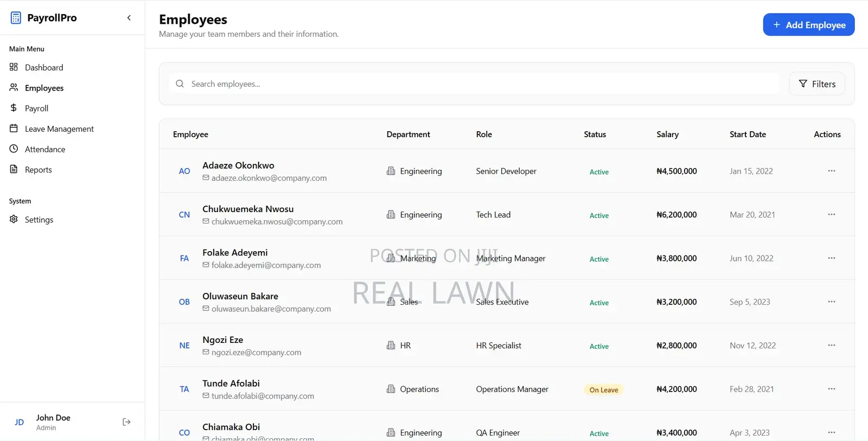Screen dimensions: 868x441
Task: Open Settings under System
Action: point(39,220)
